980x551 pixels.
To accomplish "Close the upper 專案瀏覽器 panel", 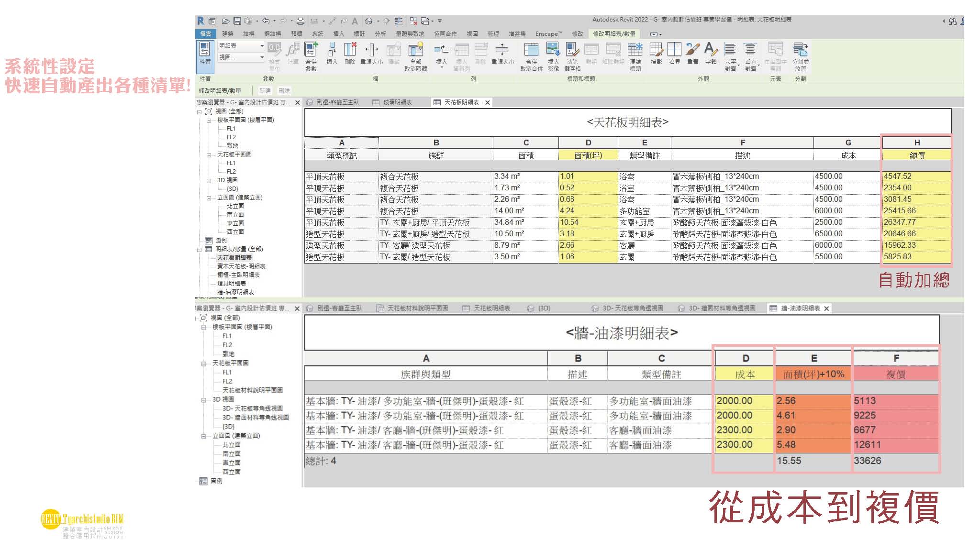I will click(297, 103).
